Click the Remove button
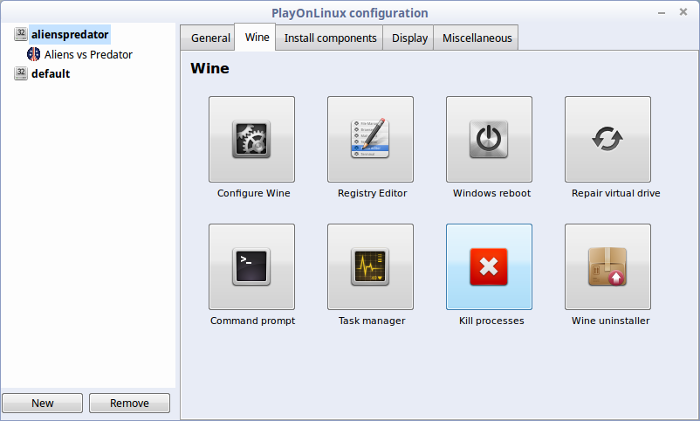 pos(129,403)
